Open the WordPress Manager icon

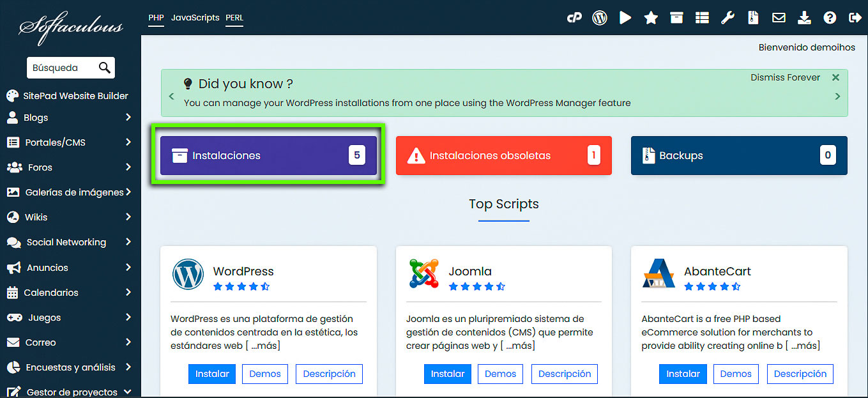click(599, 18)
